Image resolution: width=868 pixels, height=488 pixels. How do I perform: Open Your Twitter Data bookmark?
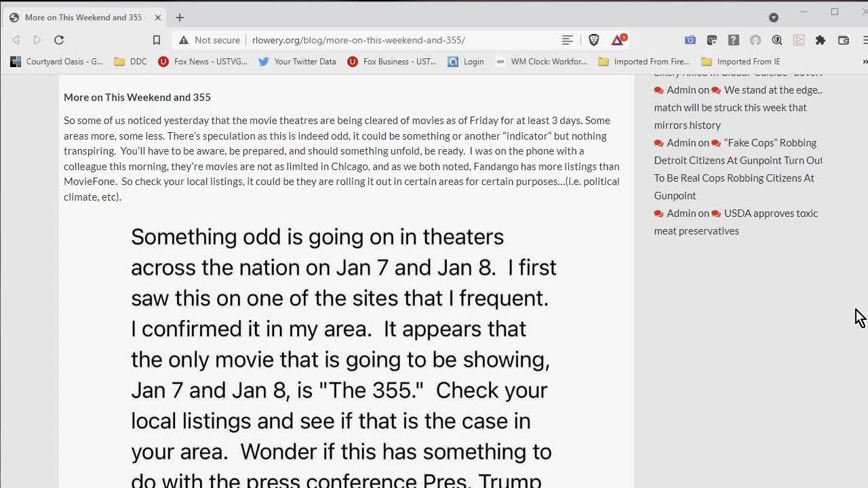point(297,61)
